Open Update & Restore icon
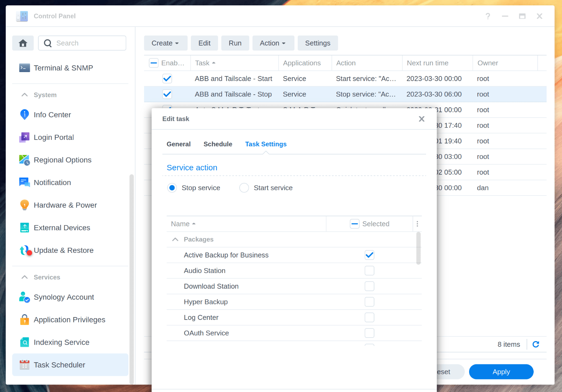The width and height of the screenshot is (562, 392). (x=25, y=250)
